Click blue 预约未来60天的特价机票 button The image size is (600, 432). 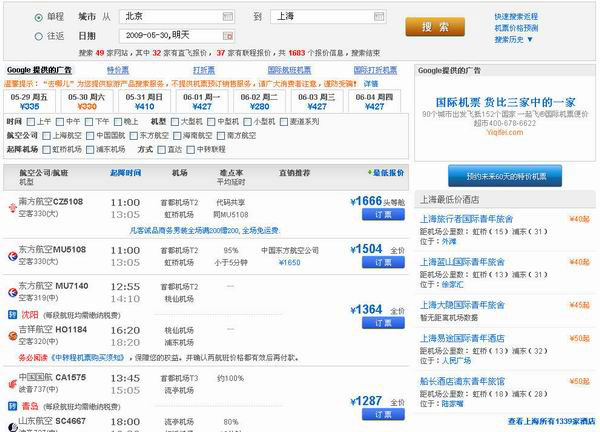pyautogui.click(x=505, y=176)
